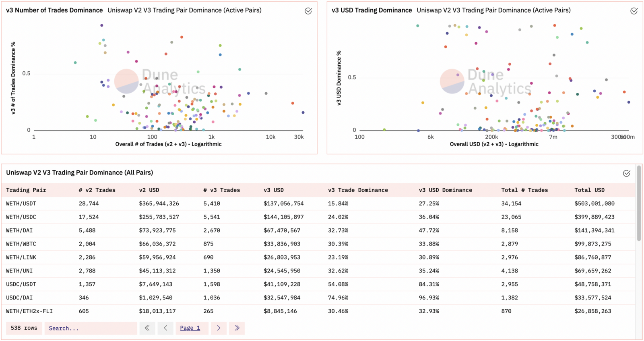Click the 28,744 v2 Trades value

(x=89, y=204)
